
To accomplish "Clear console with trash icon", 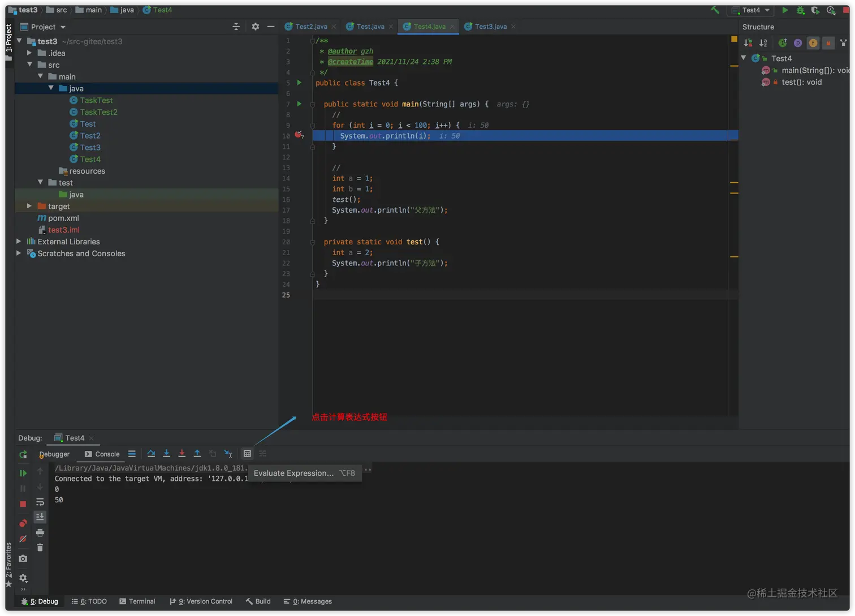I will click(x=40, y=548).
